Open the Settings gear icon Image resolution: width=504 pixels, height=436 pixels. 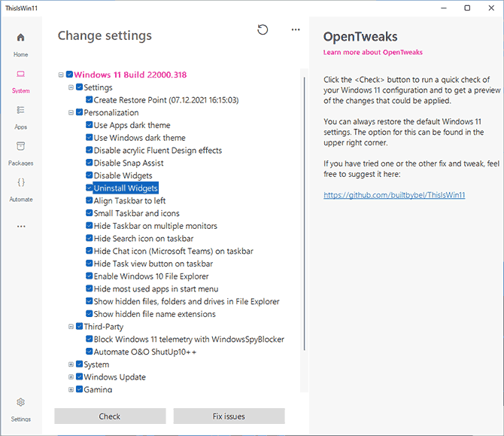pos(20,402)
